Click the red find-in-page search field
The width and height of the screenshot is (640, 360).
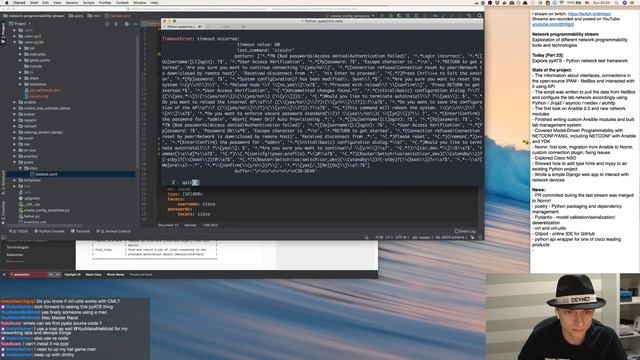tap(28, 275)
